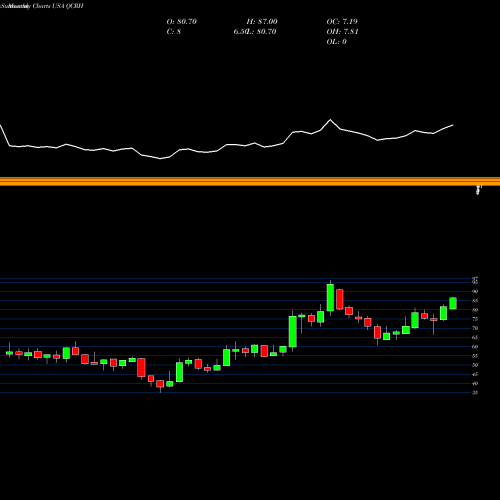
Task: Click the "OC: 7.19" value
Action: [342, 22]
